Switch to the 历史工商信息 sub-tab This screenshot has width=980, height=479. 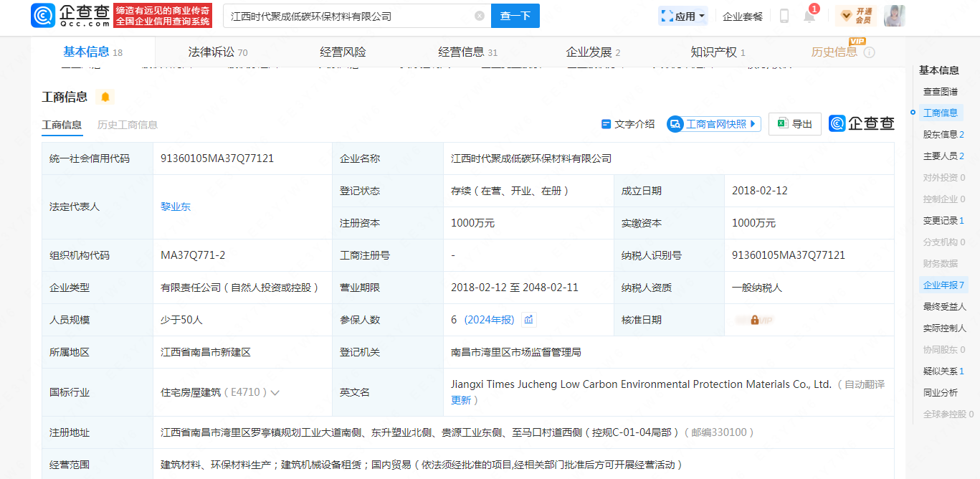pos(128,125)
